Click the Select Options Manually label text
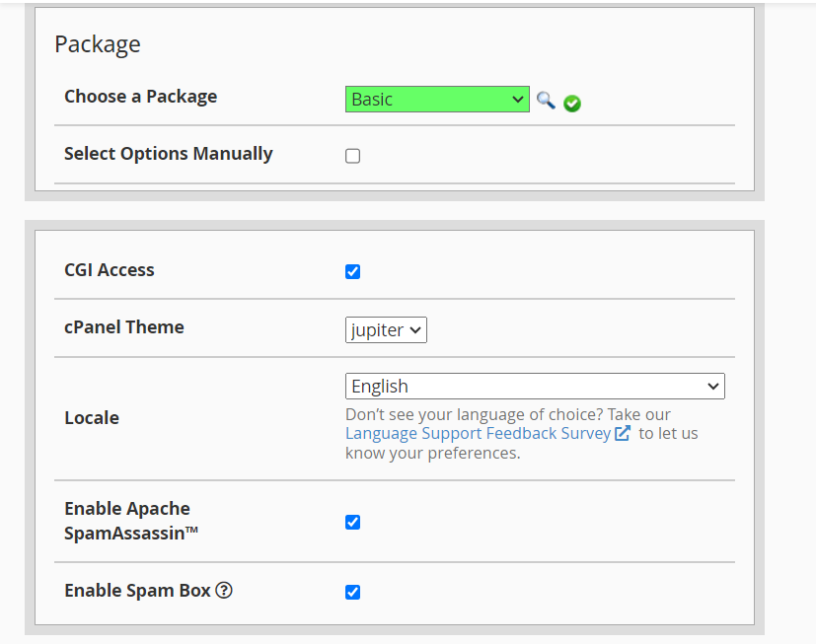This screenshot has width=816, height=644. [168, 154]
